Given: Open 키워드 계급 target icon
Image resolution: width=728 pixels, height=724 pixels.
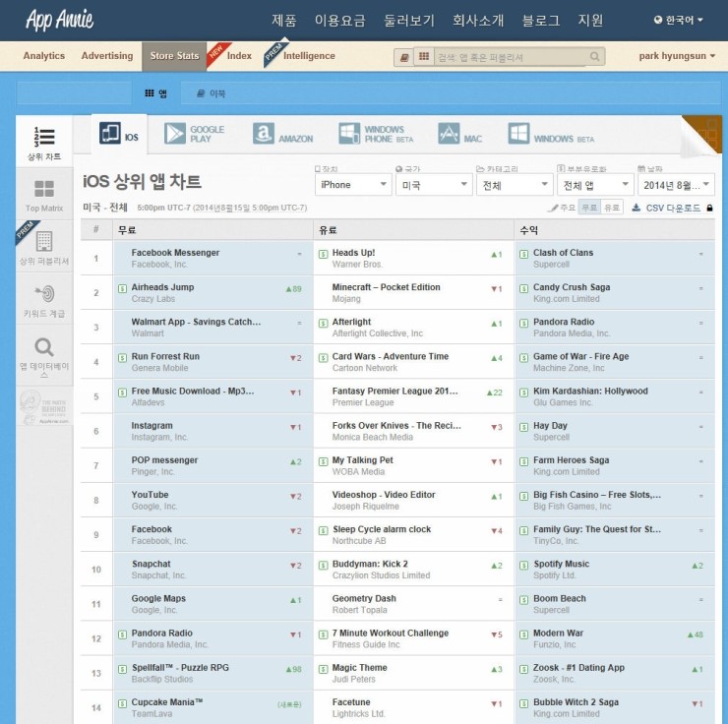Looking at the screenshot, I should click(x=44, y=293).
